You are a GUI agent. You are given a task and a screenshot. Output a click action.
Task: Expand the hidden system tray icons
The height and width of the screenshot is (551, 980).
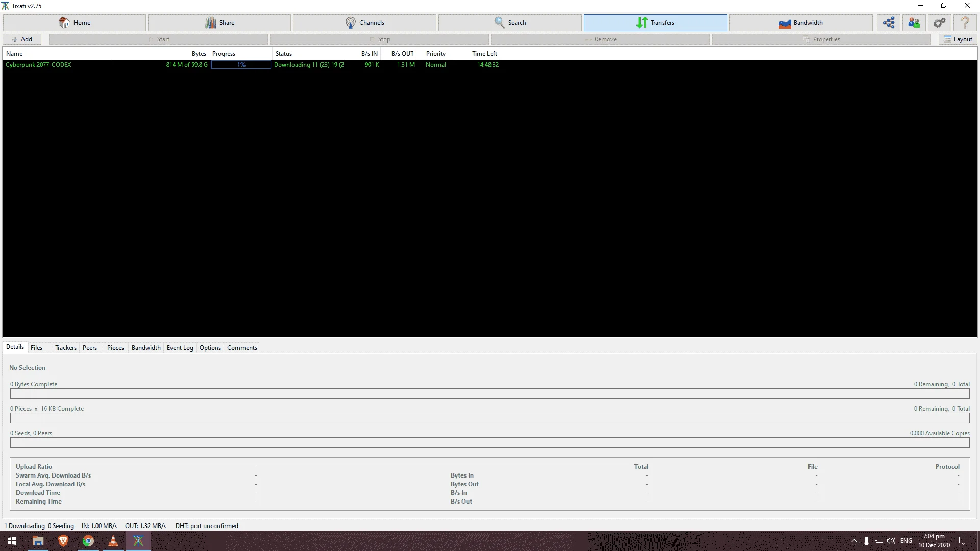click(x=854, y=541)
